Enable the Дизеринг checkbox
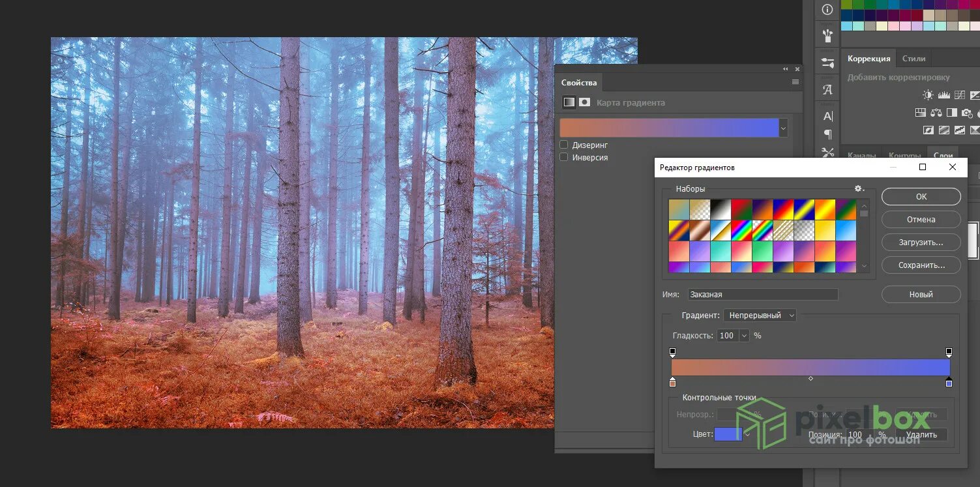The image size is (980, 487). 563,145
